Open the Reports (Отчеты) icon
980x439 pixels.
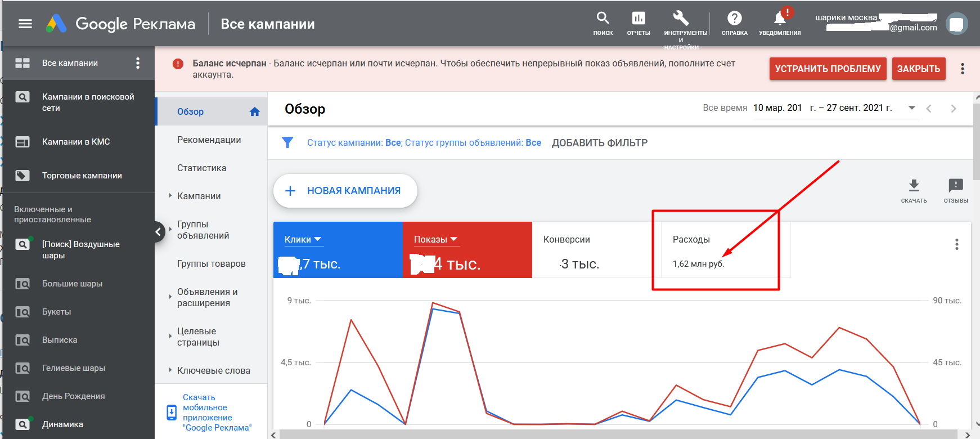tap(638, 19)
